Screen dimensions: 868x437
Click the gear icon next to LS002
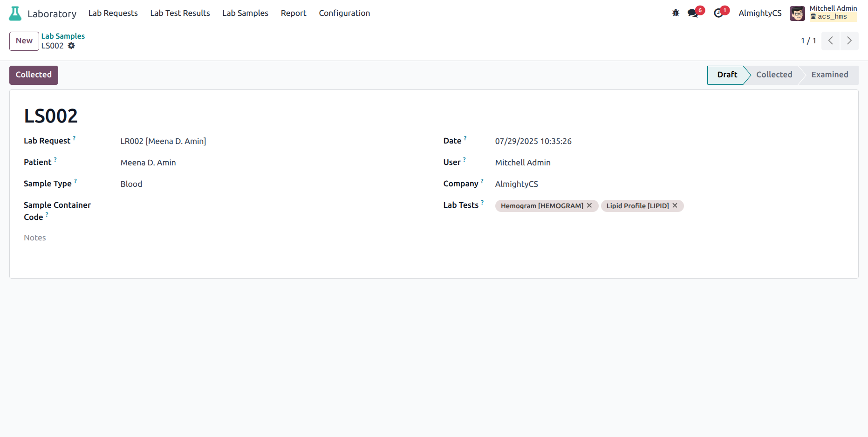pyautogui.click(x=71, y=46)
